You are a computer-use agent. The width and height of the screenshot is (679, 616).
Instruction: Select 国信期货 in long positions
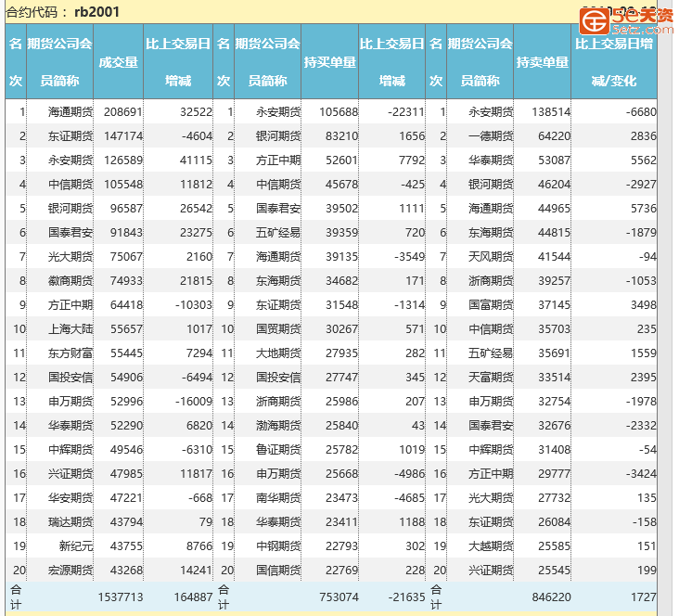tap(278, 571)
